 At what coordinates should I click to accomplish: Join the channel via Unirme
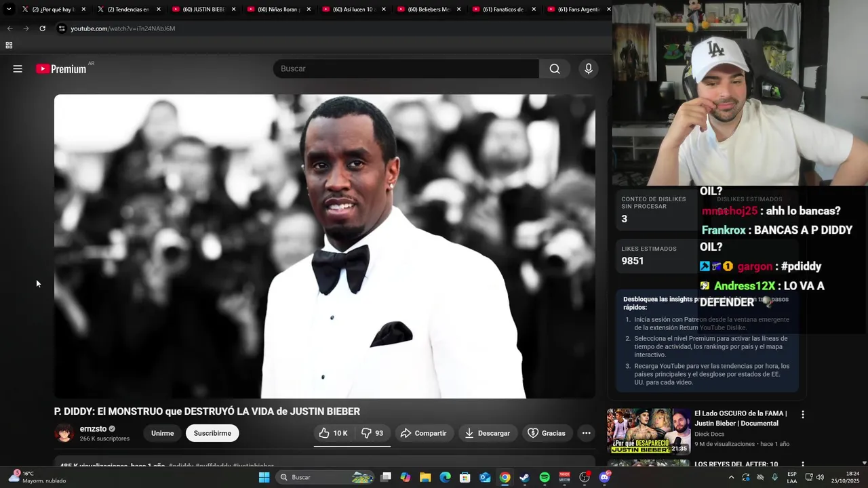(162, 433)
